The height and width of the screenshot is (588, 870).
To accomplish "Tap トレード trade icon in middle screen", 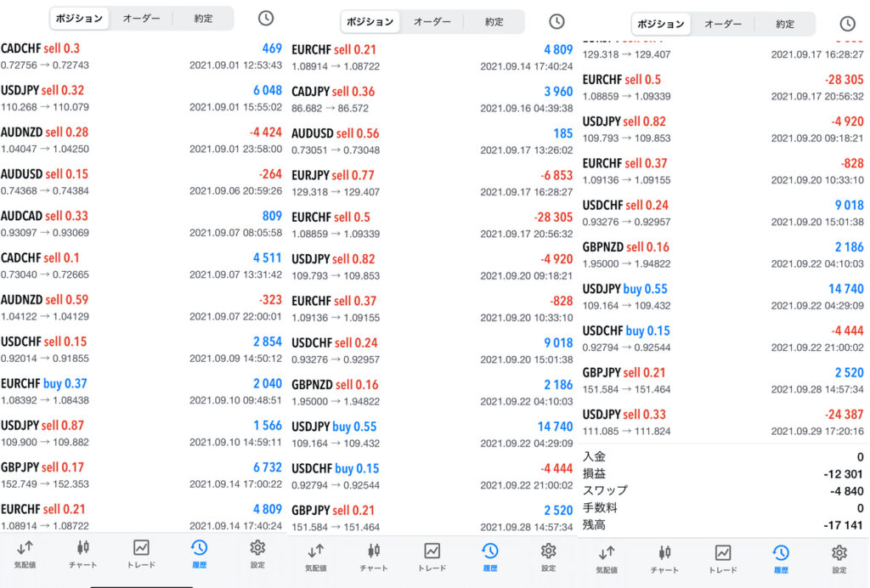I will (432, 556).
